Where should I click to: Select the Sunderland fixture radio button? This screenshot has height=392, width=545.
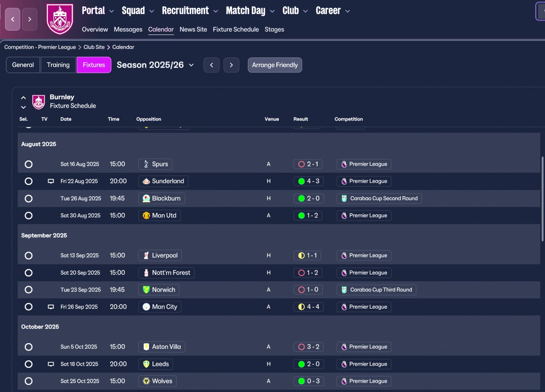pyautogui.click(x=29, y=181)
